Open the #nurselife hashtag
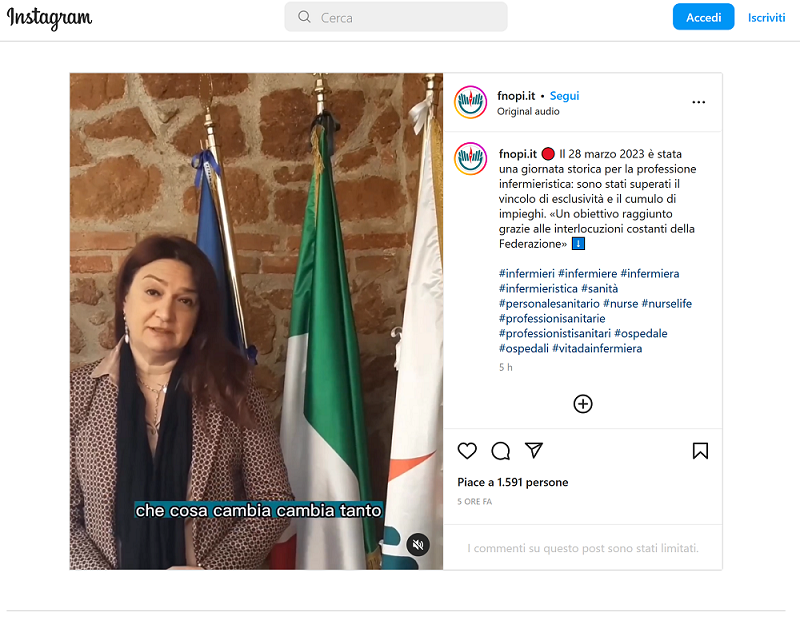 click(x=666, y=304)
